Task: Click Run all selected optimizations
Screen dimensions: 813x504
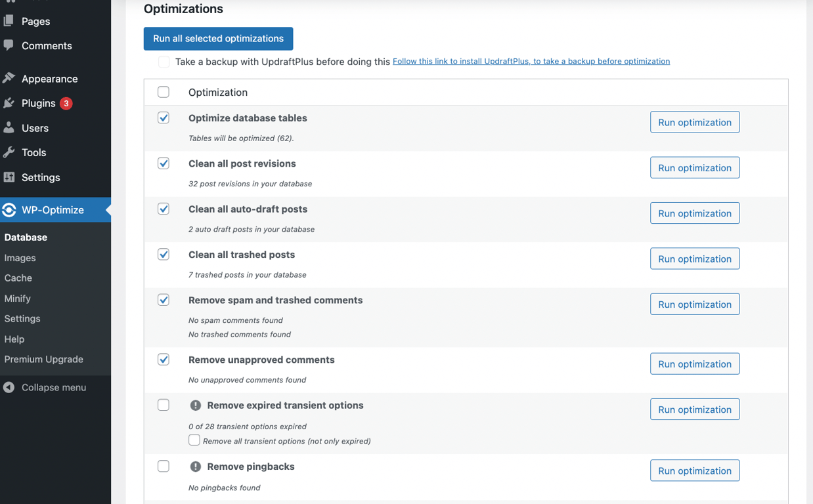Action: [x=218, y=39]
